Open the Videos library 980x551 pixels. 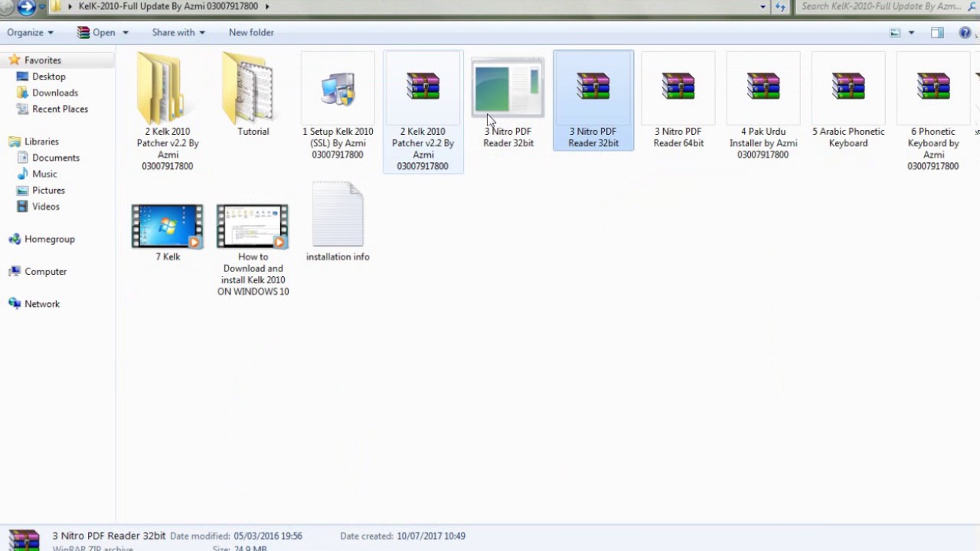tap(45, 207)
